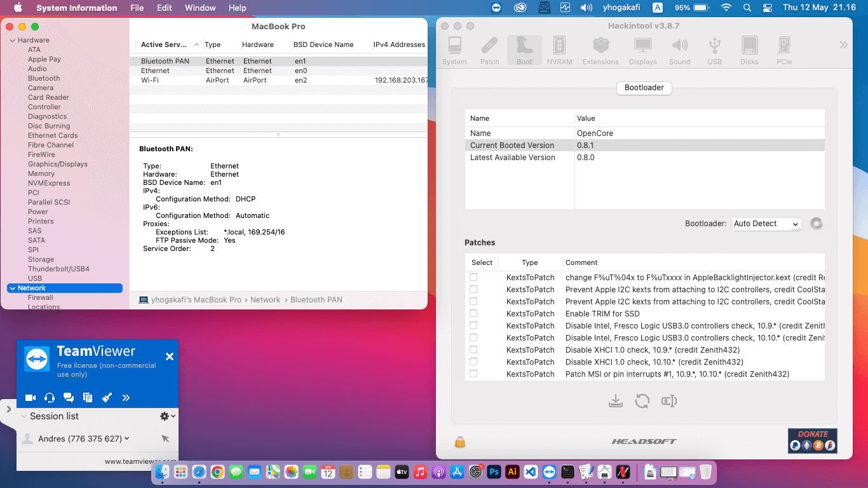Open the Bootloader Auto Detect dropdown
The height and width of the screenshot is (488, 868).
[x=767, y=224]
